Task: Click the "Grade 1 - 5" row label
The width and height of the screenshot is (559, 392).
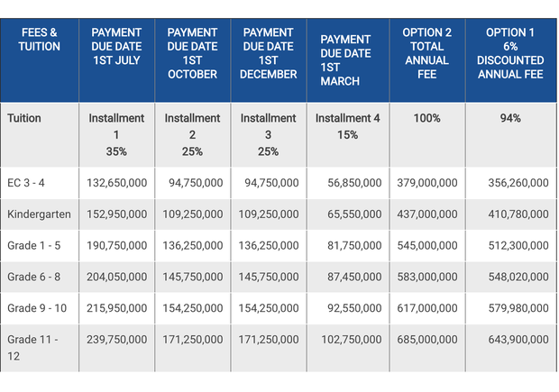Action: (x=35, y=245)
